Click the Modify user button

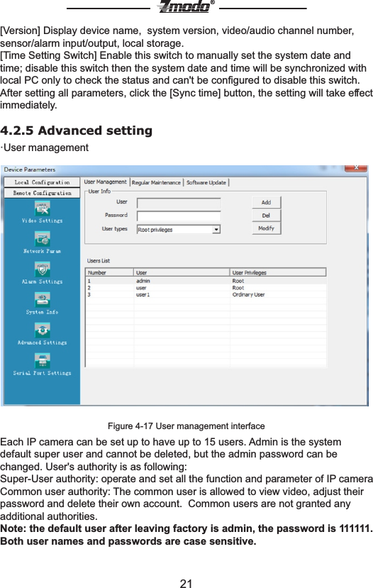tap(266, 228)
